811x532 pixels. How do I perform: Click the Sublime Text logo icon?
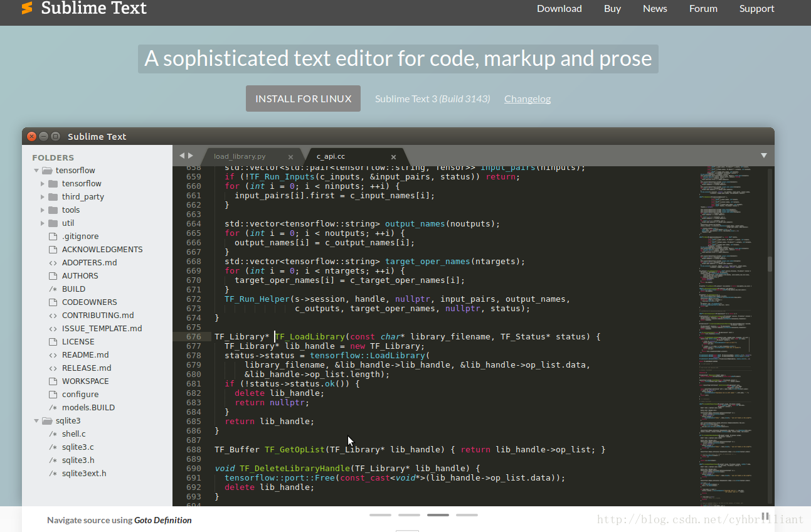click(27, 8)
